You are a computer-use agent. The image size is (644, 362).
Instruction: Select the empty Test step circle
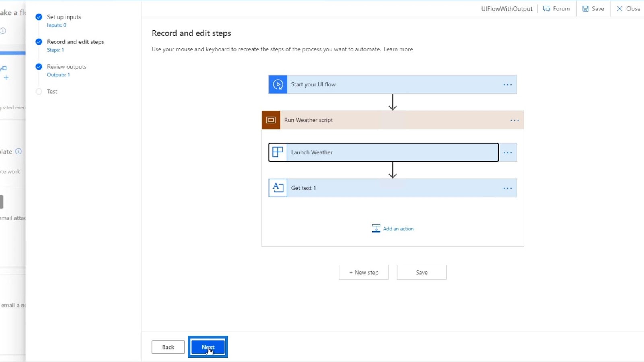pos(39,91)
